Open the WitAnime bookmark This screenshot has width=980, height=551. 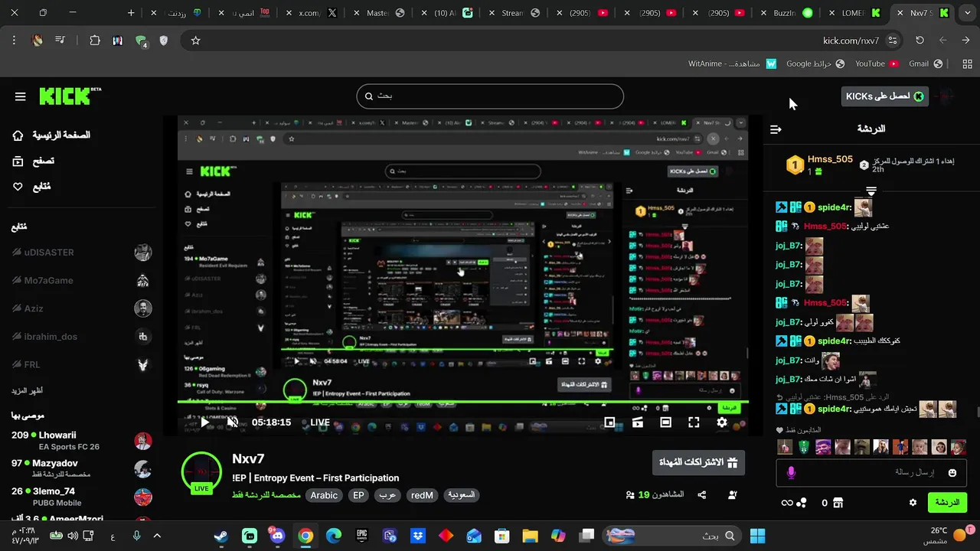pyautogui.click(x=732, y=64)
